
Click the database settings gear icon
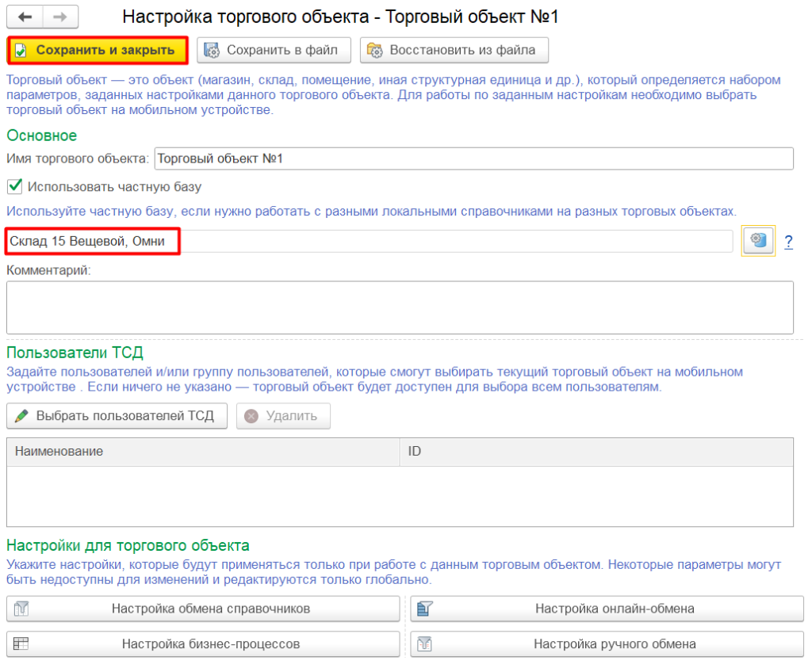[758, 241]
